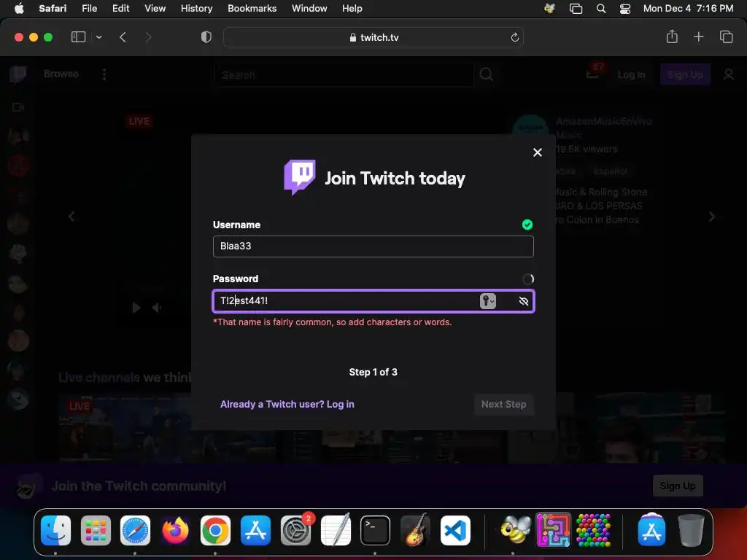
Task: Open the File menu
Action: [x=89, y=8]
